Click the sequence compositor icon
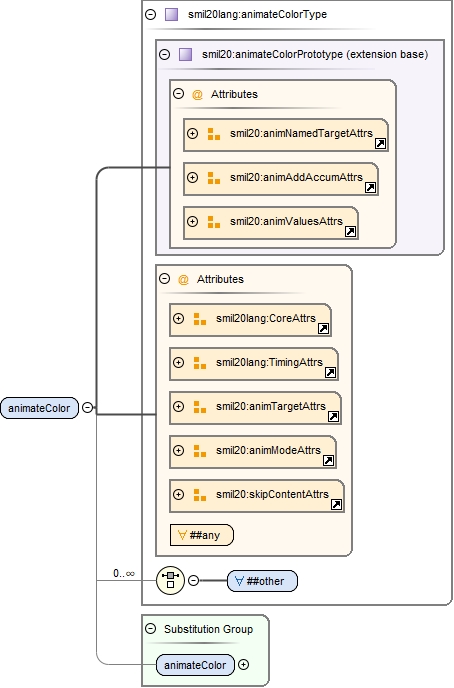Screen dimensions: 454x688 (x=171, y=580)
